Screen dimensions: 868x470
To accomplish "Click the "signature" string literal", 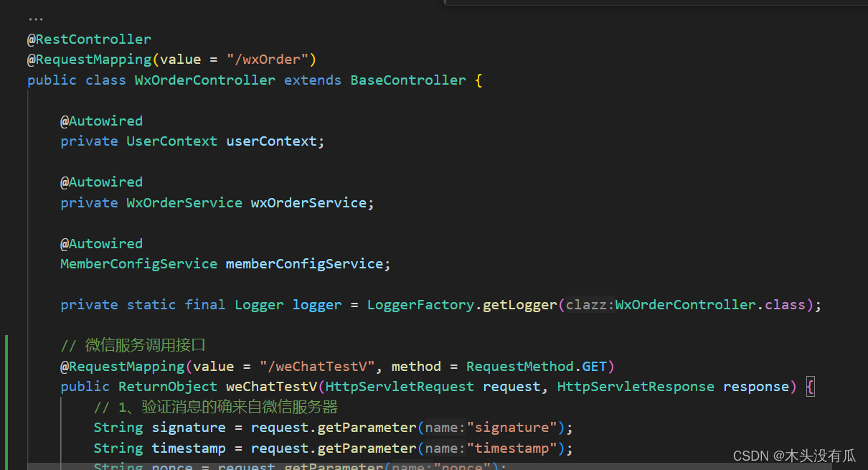I will point(512,427).
